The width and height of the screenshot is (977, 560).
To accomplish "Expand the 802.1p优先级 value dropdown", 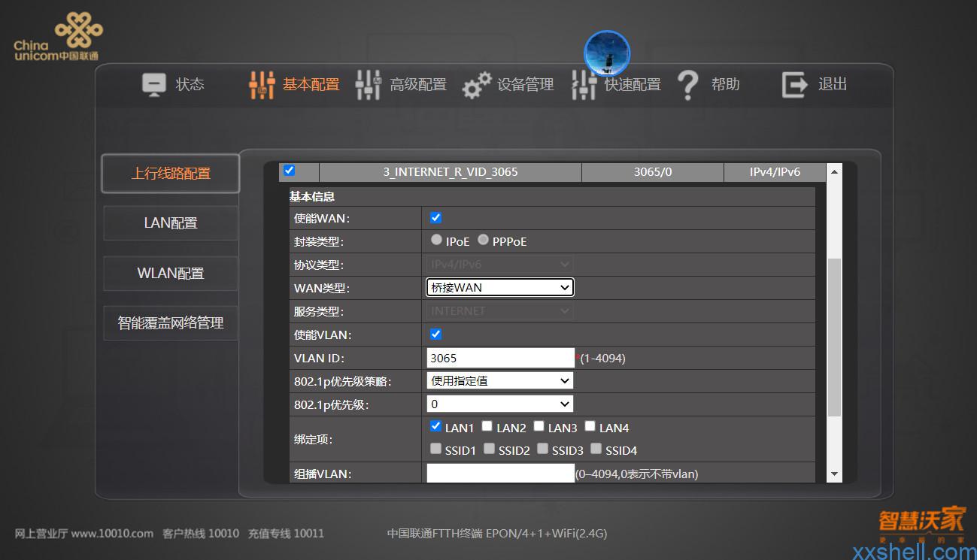I will 499,404.
